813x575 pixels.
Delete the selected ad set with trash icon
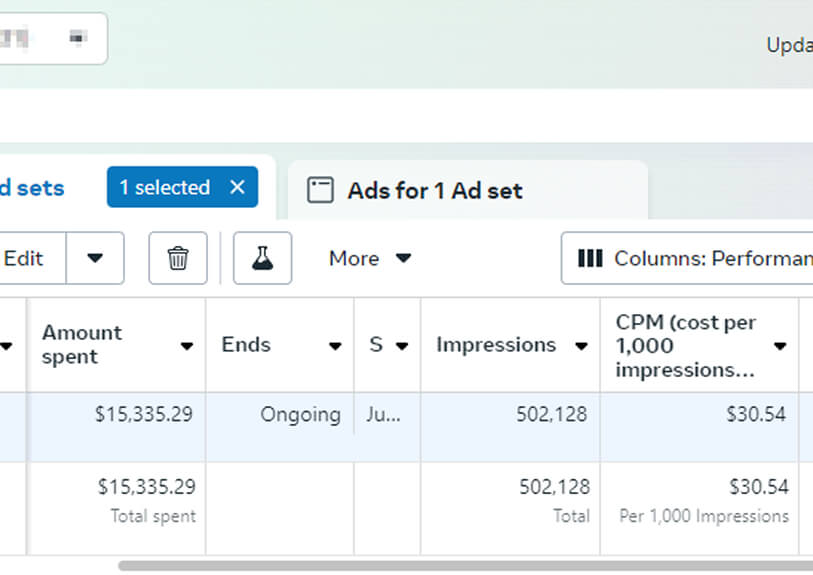[x=178, y=258]
